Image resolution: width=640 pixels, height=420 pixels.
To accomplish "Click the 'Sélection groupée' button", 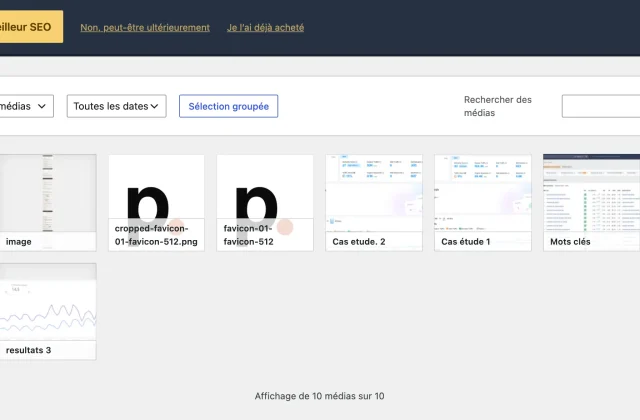I will (229, 106).
